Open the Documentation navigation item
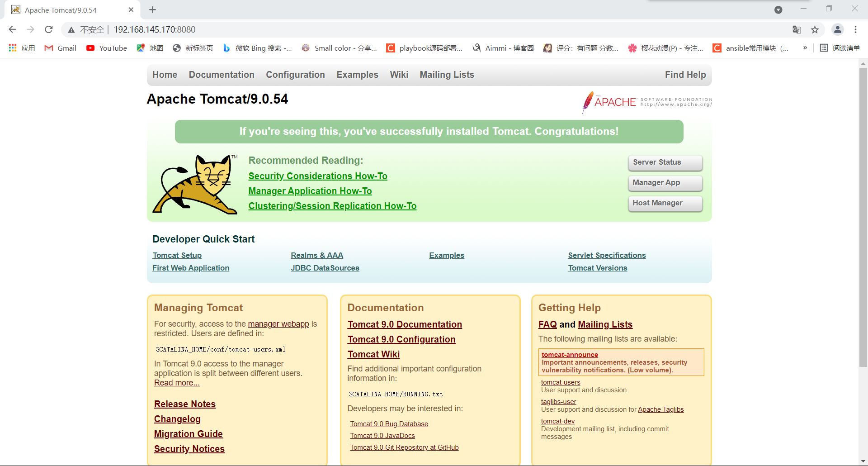This screenshot has width=868, height=466. 222,75
